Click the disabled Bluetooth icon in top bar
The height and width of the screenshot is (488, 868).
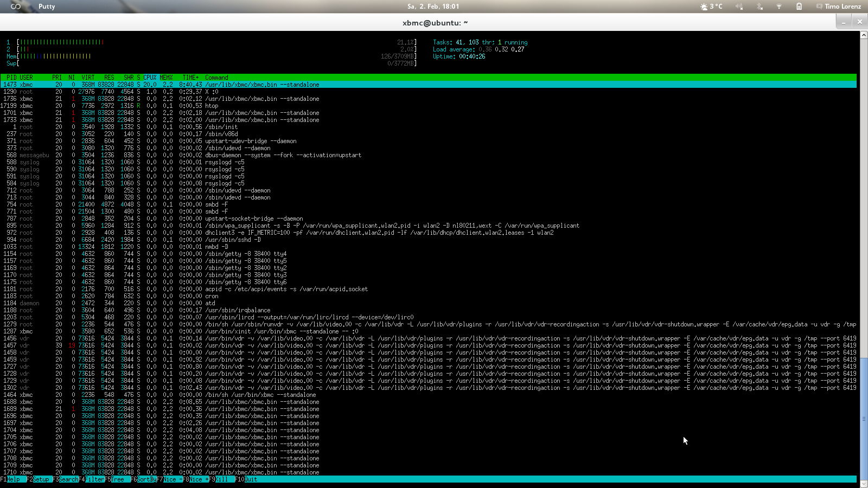(x=759, y=7)
